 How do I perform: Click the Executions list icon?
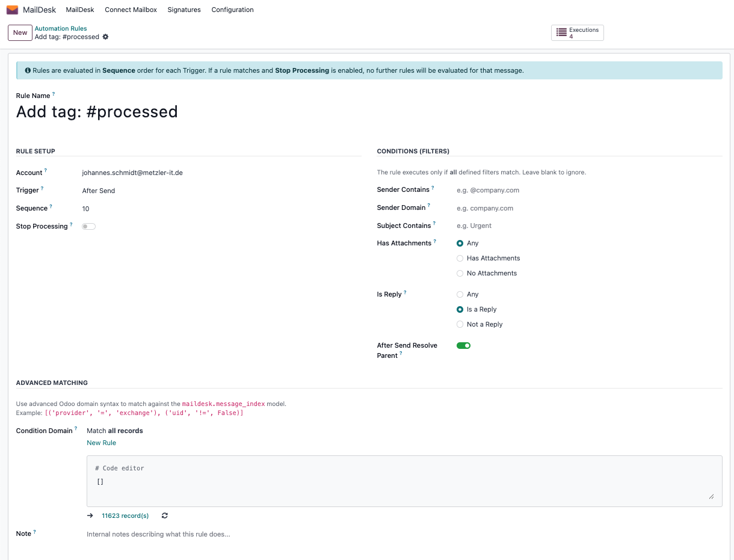click(x=561, y=32)
